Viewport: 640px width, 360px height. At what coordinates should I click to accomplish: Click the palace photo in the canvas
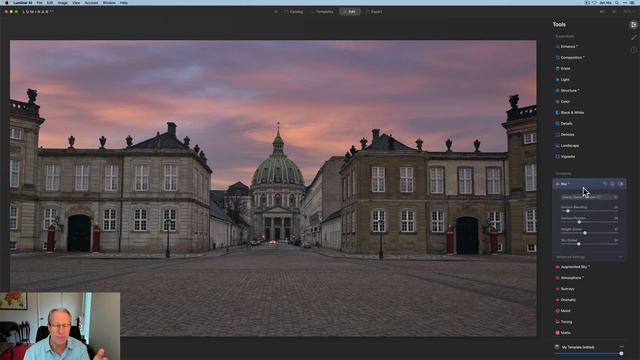click(273, 188)
